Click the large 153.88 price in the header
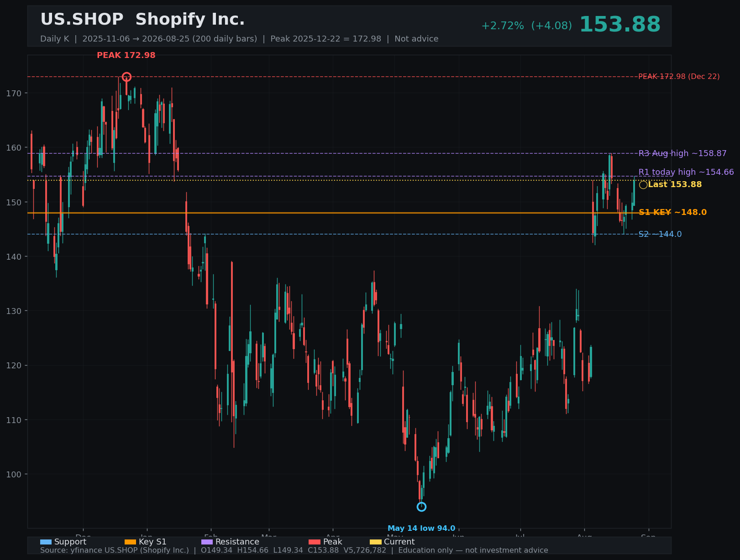 pyautogui.click(x=619, y=25)
